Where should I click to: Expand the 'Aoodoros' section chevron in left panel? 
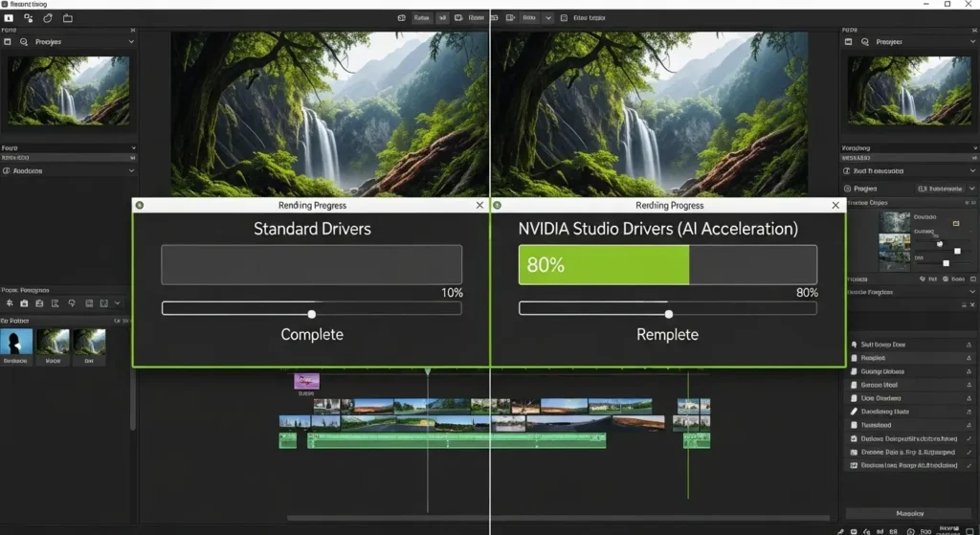pos(131,170)
